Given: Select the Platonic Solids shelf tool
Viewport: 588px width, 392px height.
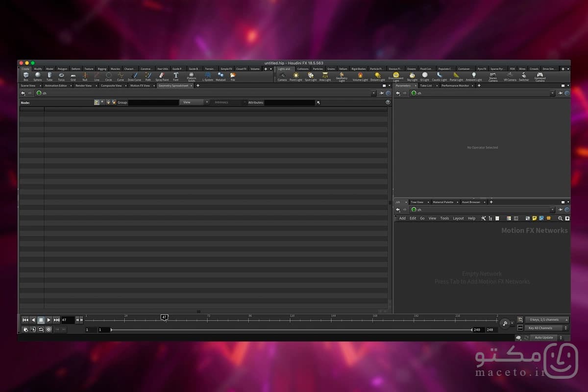Looking at the screenshot, I should pyautogui.click(x=191, y=77).
